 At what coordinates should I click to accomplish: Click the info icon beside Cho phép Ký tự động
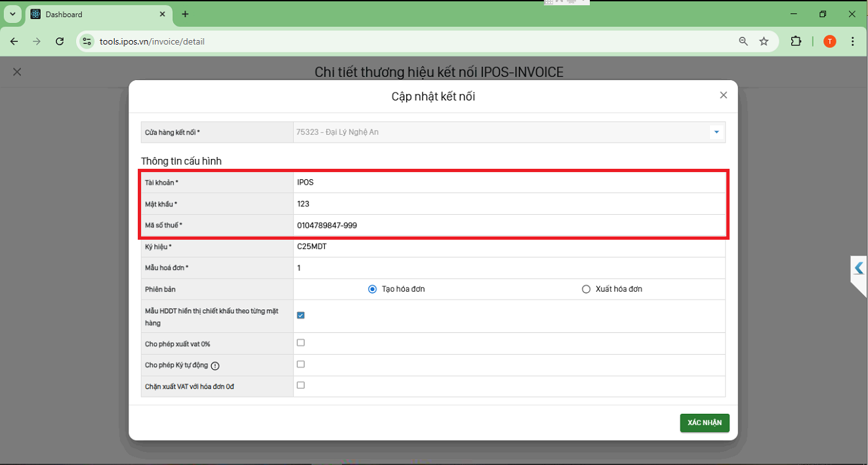(x=215, y=366)
